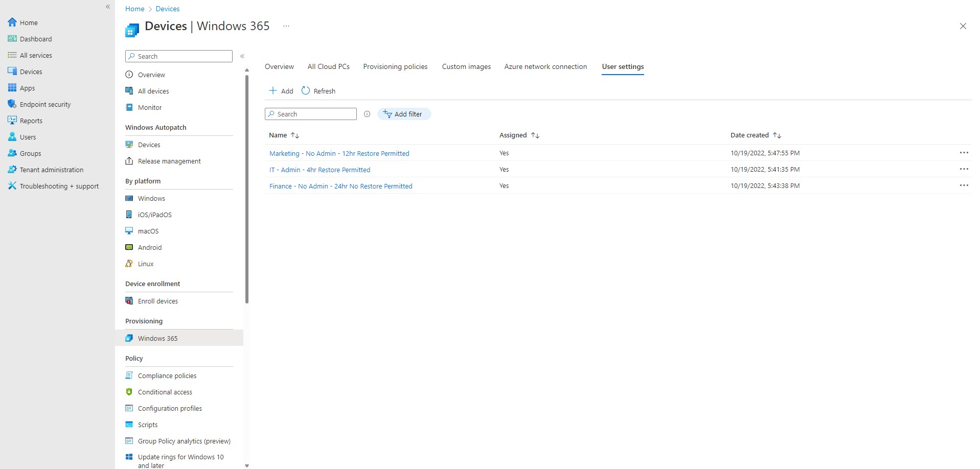980x469 pixels.
Task: Open the Marketing - No Admin user setting
Action: tap(339, 153)
